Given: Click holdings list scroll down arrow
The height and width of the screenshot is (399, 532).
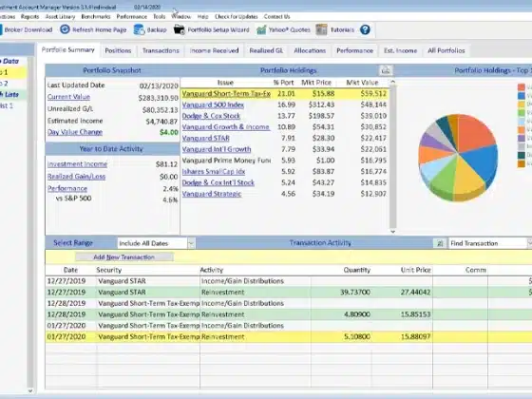Looking at the screenshot, I should tap(392, 232).
